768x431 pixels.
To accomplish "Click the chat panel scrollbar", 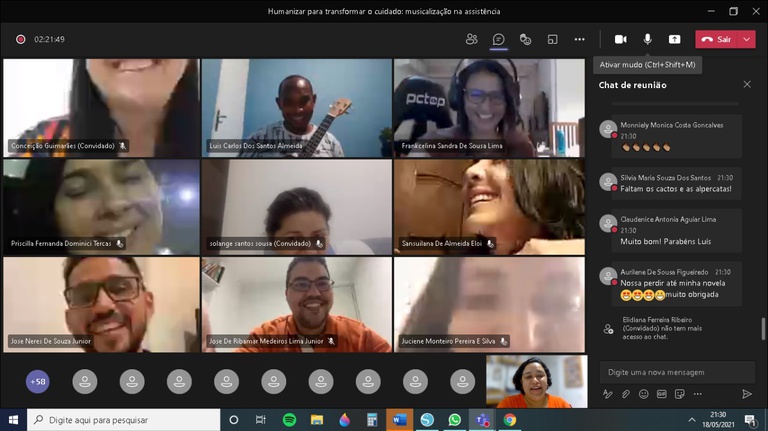I will pyautogui.click(x=763, y=329).
